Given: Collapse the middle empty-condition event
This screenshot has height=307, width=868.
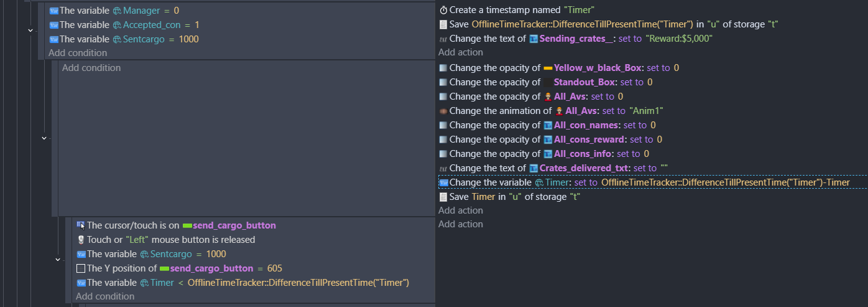Looking at the screenshot, I should 44,138.
